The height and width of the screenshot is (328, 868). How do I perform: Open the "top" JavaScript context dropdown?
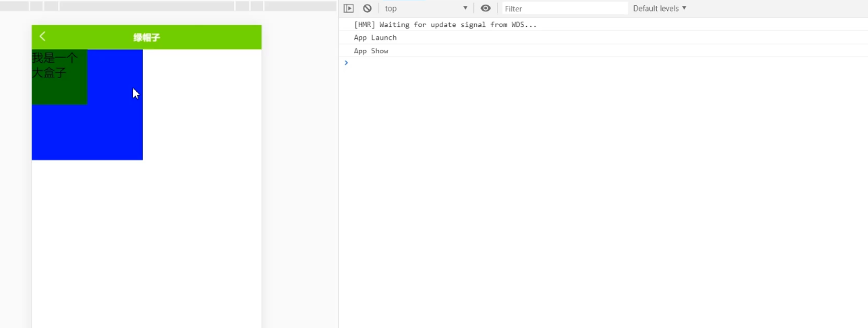click(x=426, y=8)
